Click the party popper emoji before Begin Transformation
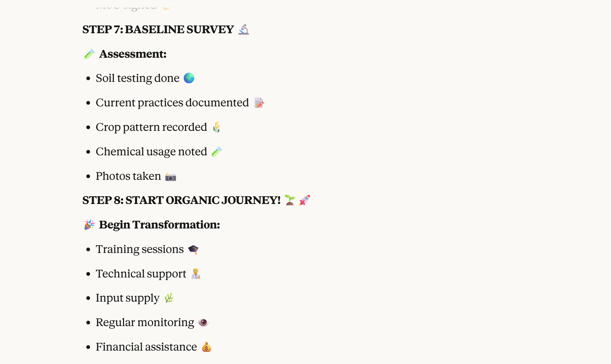 (x=89, y=225)
